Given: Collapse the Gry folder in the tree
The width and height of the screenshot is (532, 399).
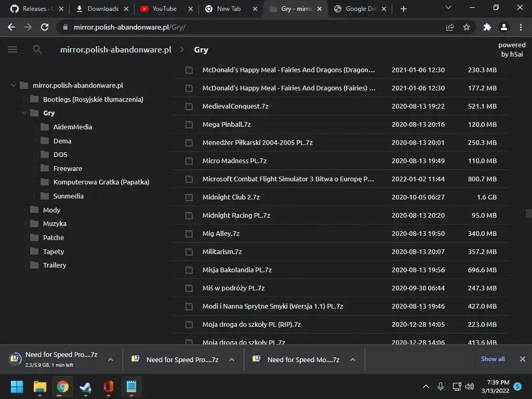Looking at the screenshot, I should 24,113.
